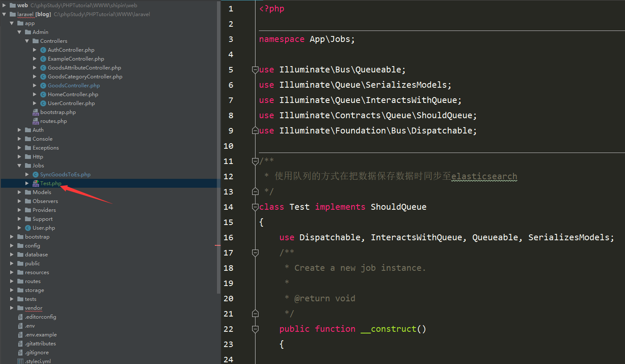625x364 pixels.
Task: Click line number 10 in gutter
Action: [x=228, y=146]
